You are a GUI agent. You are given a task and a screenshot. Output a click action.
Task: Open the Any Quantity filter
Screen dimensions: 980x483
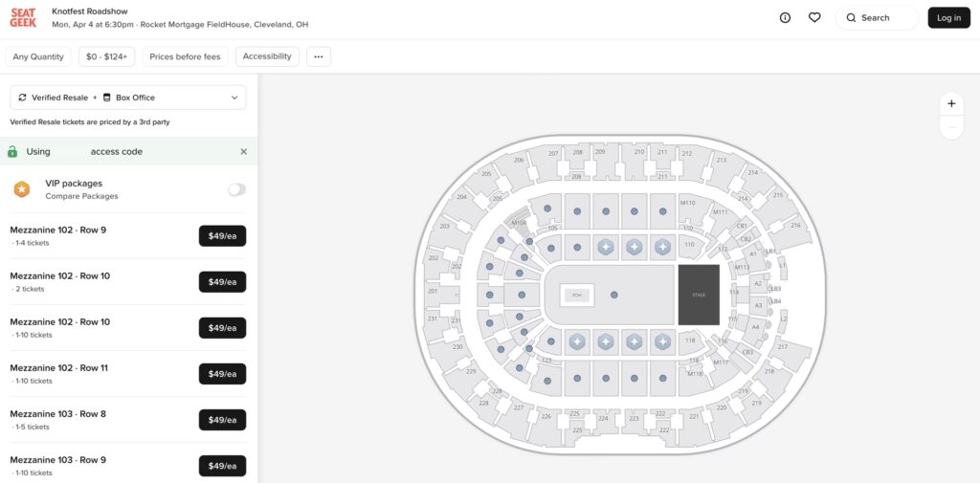pyautogui.click(x=38, y=56)
